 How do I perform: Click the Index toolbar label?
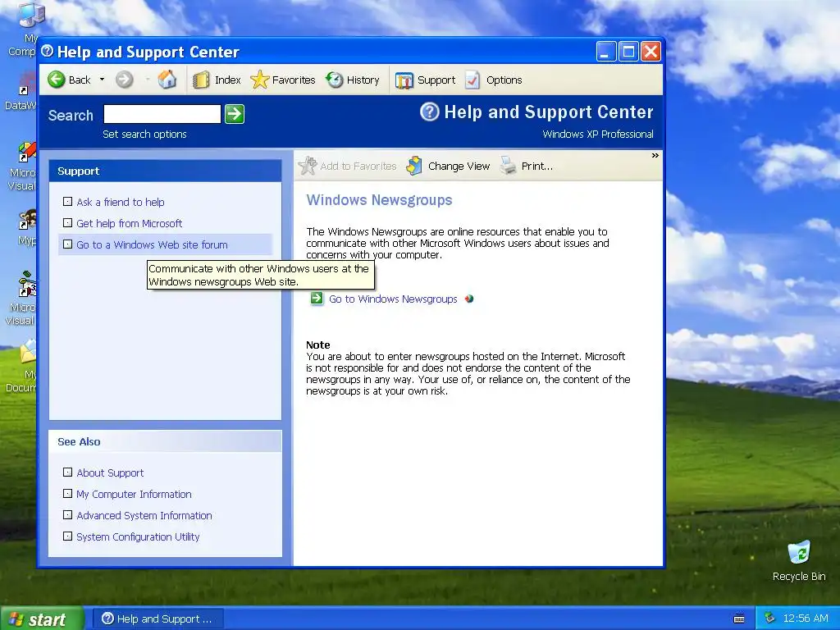click(x=228, y=80)
